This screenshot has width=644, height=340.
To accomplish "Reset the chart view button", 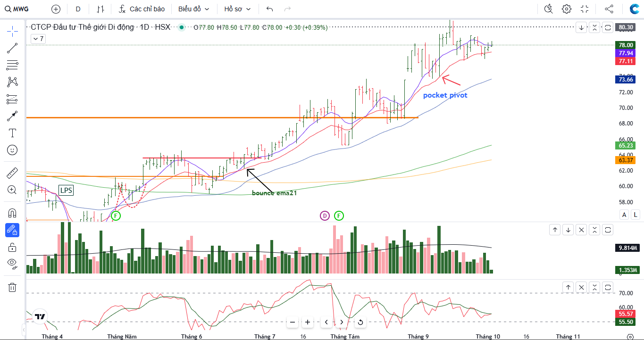I will pyautogui.click(x=360, y=323).
